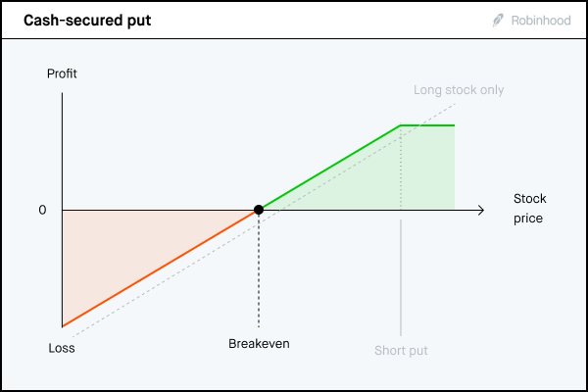Click the "Short put" label

(x=401, y=350)
